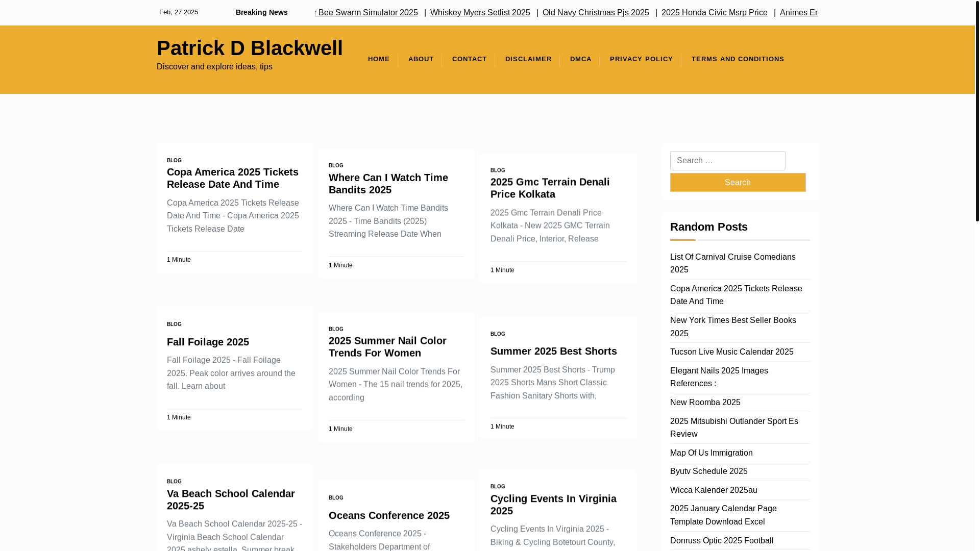This screenshot has height=551, width=980.
Task: Click the Search input field
Action: point(727,161)
